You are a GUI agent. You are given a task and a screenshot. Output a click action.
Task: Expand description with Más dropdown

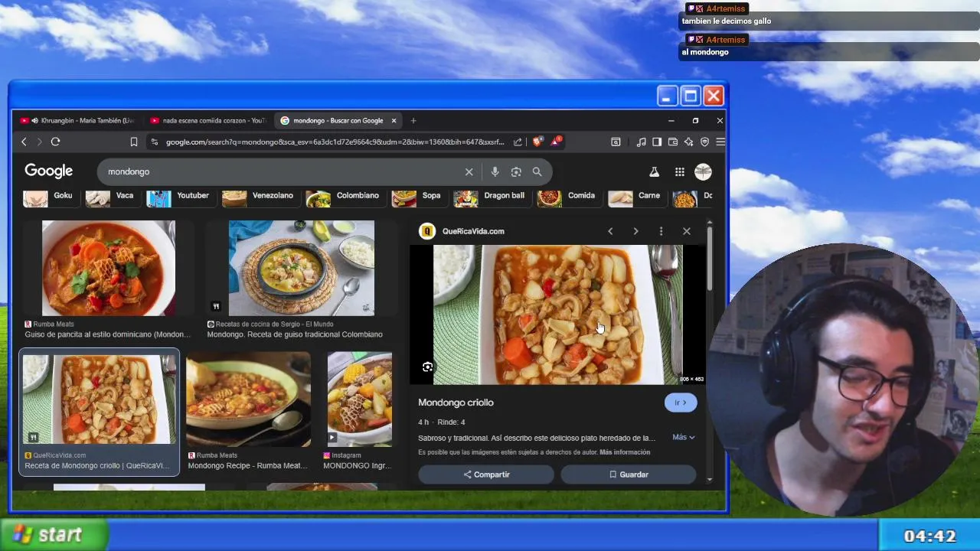[x=684, y=437]
